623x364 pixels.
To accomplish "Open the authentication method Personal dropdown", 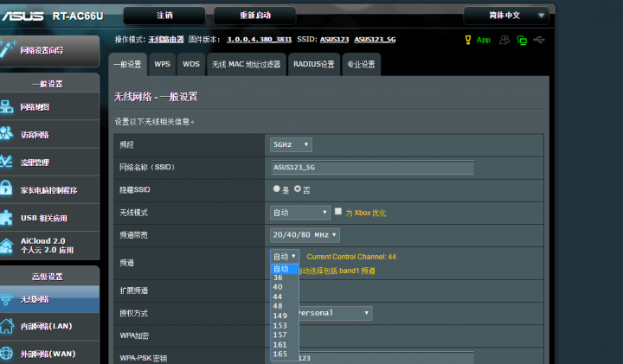I will pyautogui.click(x=335, y=313).
